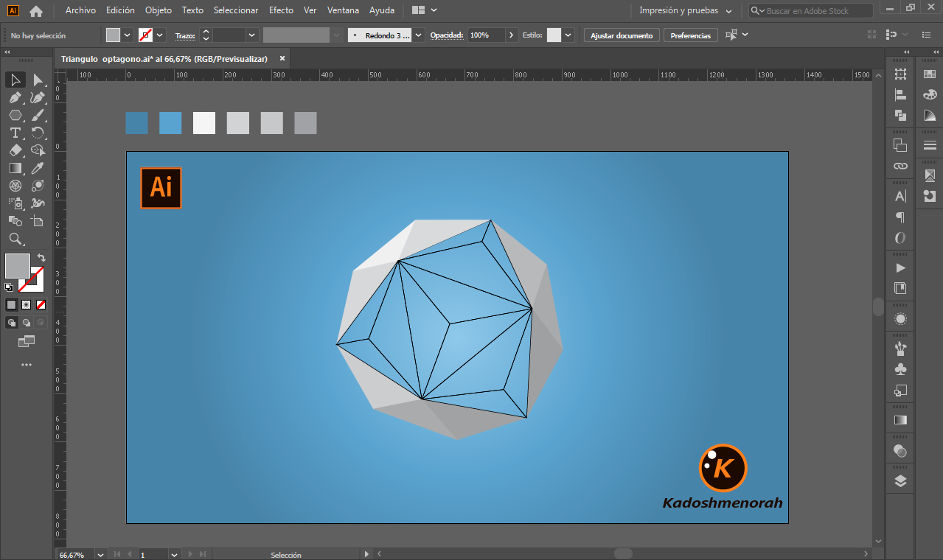Enable Draw Normal mode

coord(12,322)
